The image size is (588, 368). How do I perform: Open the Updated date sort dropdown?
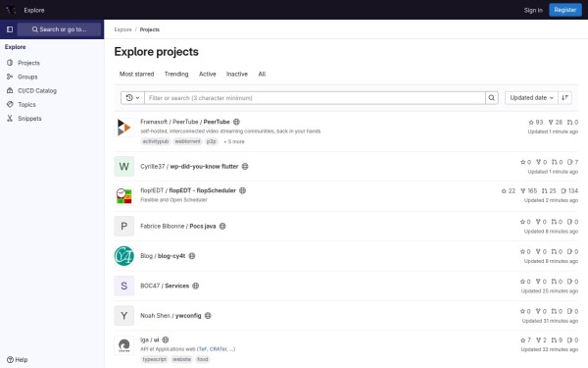point(531,97)
